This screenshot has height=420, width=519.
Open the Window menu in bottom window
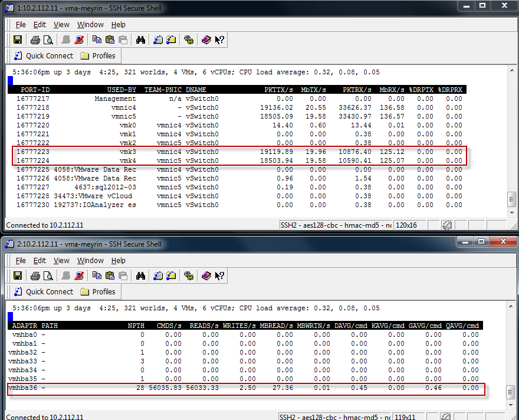pos(90,261)
